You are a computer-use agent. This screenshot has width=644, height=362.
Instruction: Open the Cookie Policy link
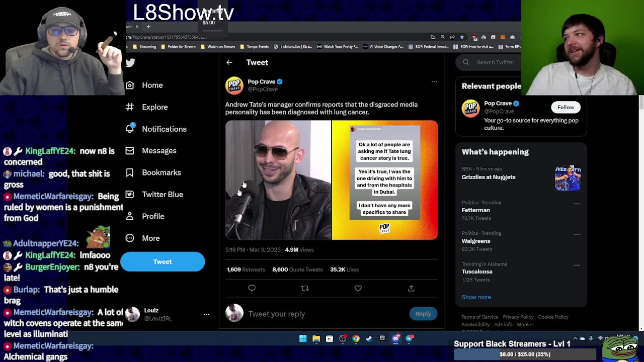coord(553,317)
